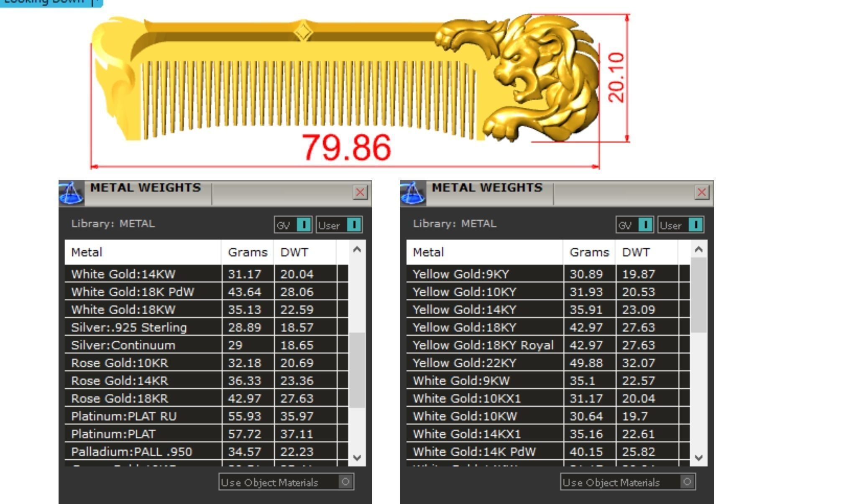
Task: Select the Platinum:PLAT RU row
Action: pos(206,416)
